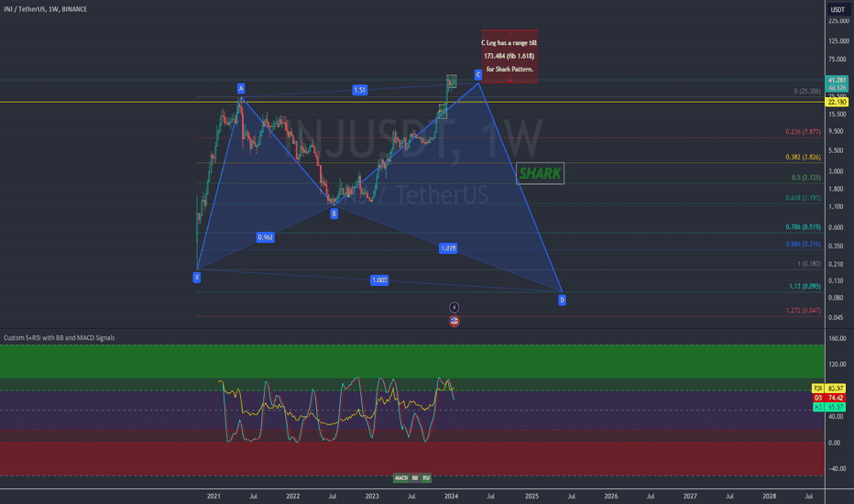This screenshot has height=504, width=854.
Task: Click the 1.003 ratio label
Action: (x=379, y=280)
